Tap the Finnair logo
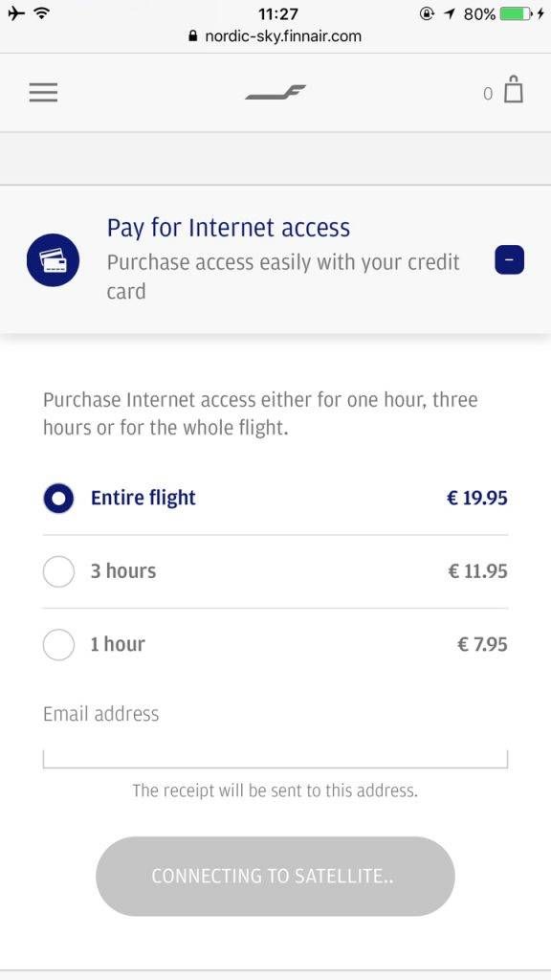Image resolution: width=551 pixels, height=980 pixels. (275, 93)
